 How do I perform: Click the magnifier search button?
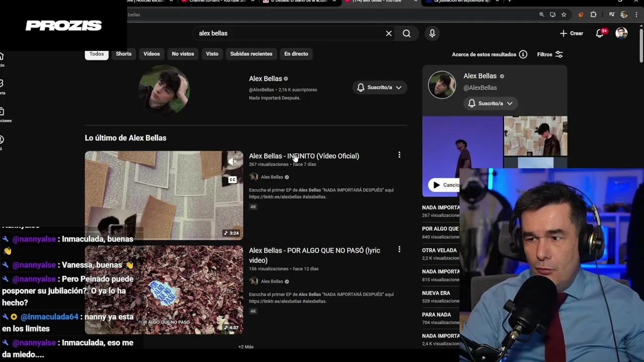point(407,33)
